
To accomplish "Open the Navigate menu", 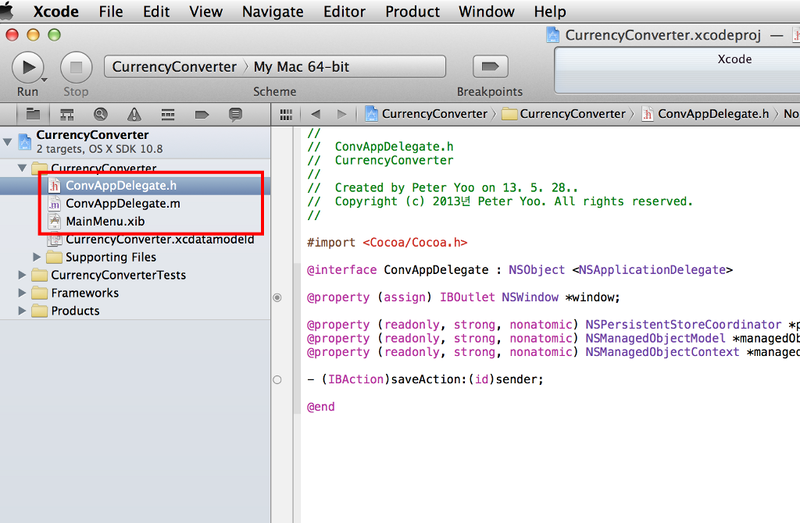I will click(273, 12).
